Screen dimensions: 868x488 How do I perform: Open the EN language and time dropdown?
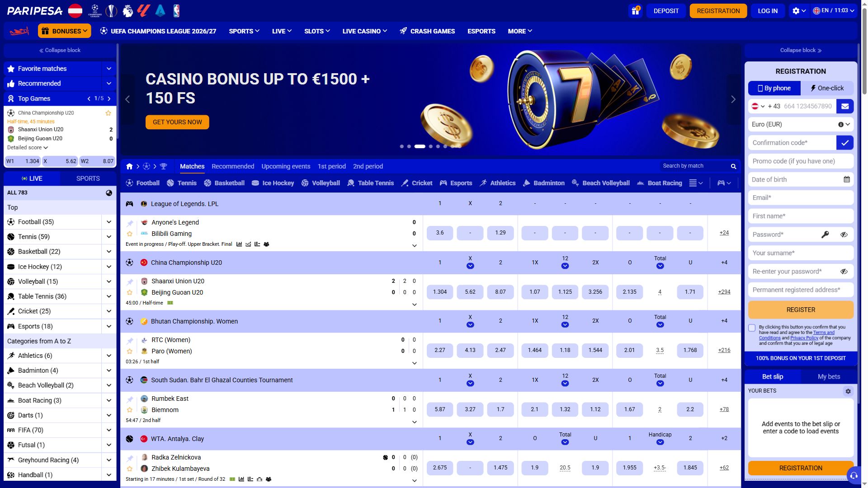(833, 11)
